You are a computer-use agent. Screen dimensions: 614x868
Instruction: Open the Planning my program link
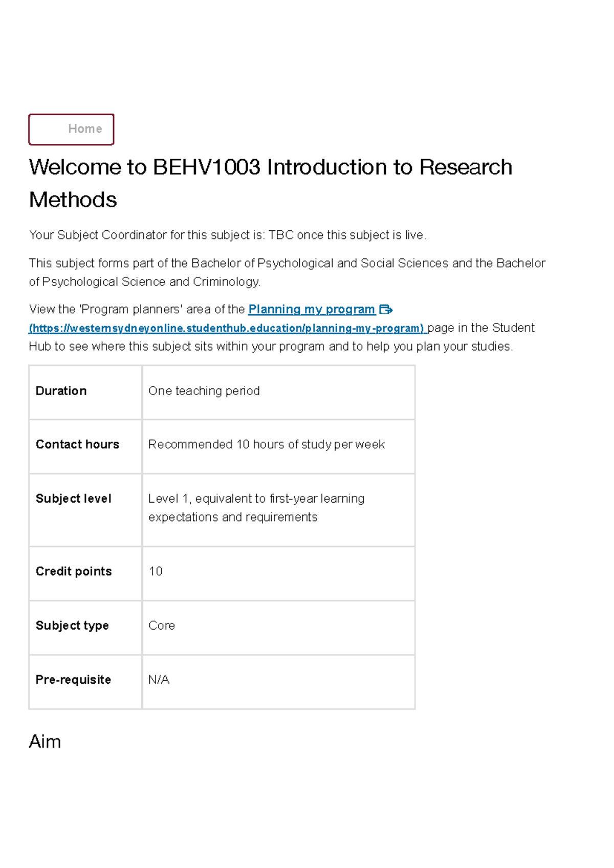click(x=311, y=310)
